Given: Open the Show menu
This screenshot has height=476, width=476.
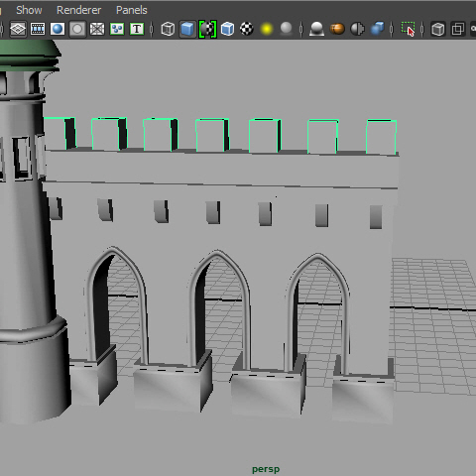Looking at the screenshot, I should click(29, 10).
